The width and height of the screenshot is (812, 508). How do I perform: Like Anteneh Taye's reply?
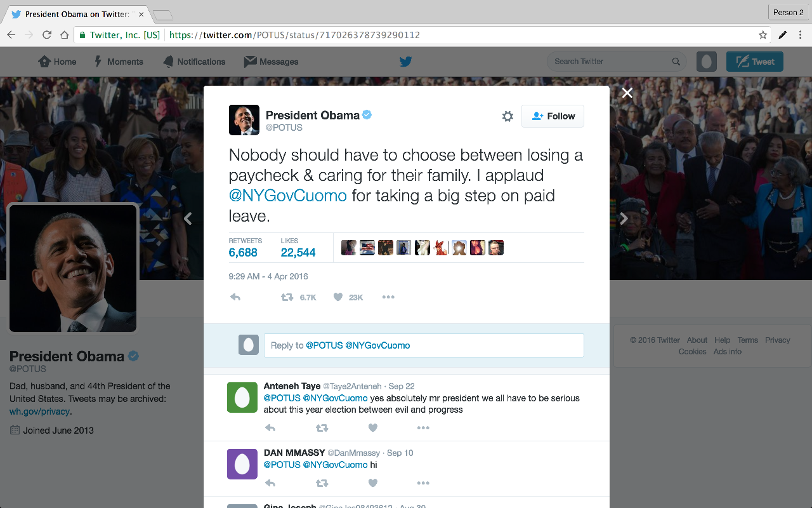(x=373, y=428)
